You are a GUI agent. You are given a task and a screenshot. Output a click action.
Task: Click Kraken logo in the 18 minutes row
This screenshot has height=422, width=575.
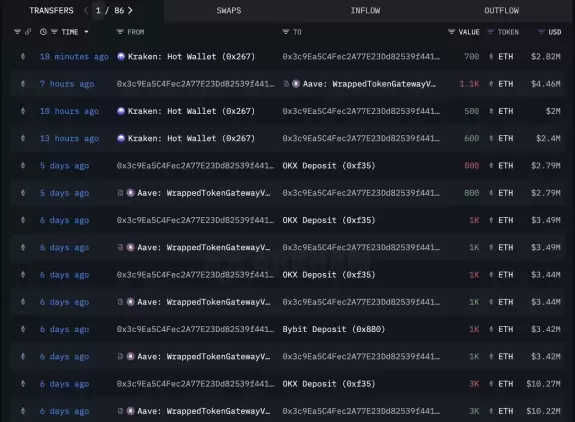121,56
